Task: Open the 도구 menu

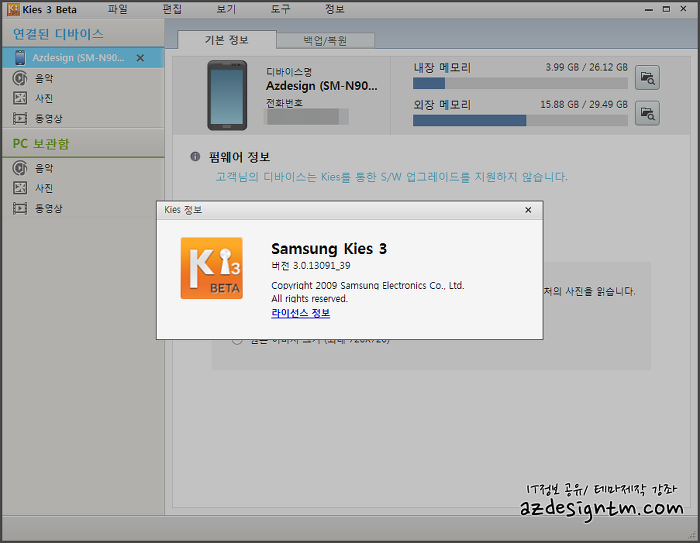Action: coord(280,9)
